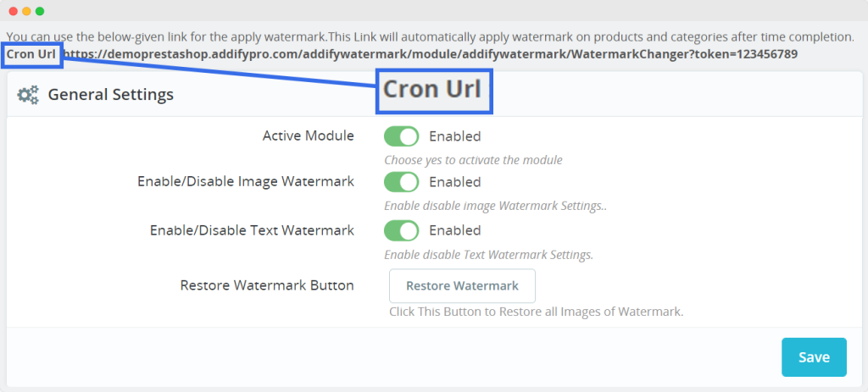
Task: Click the Restore Watermark Button field label
Action: [267, 285]
